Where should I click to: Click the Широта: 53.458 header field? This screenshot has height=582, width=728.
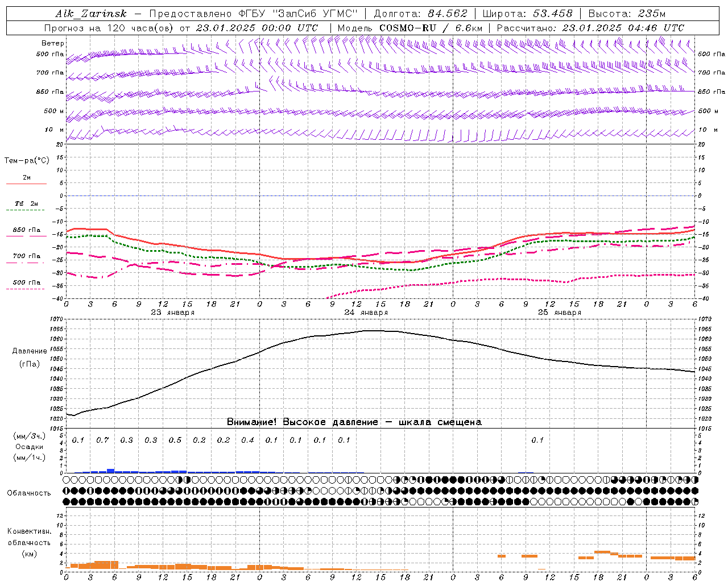(527, 14)
